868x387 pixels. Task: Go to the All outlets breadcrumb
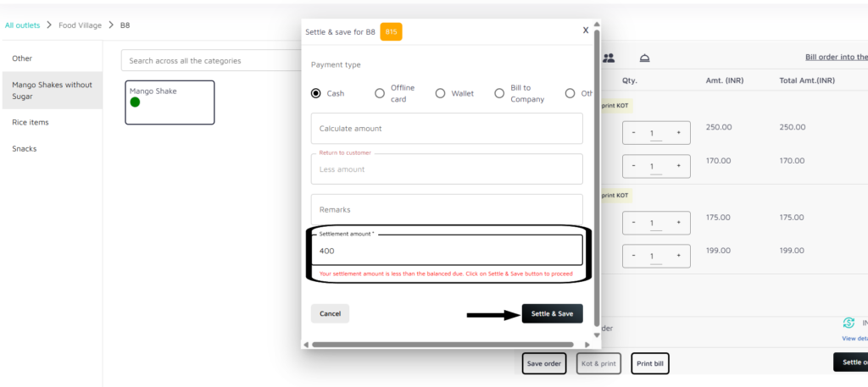point(22,25)
